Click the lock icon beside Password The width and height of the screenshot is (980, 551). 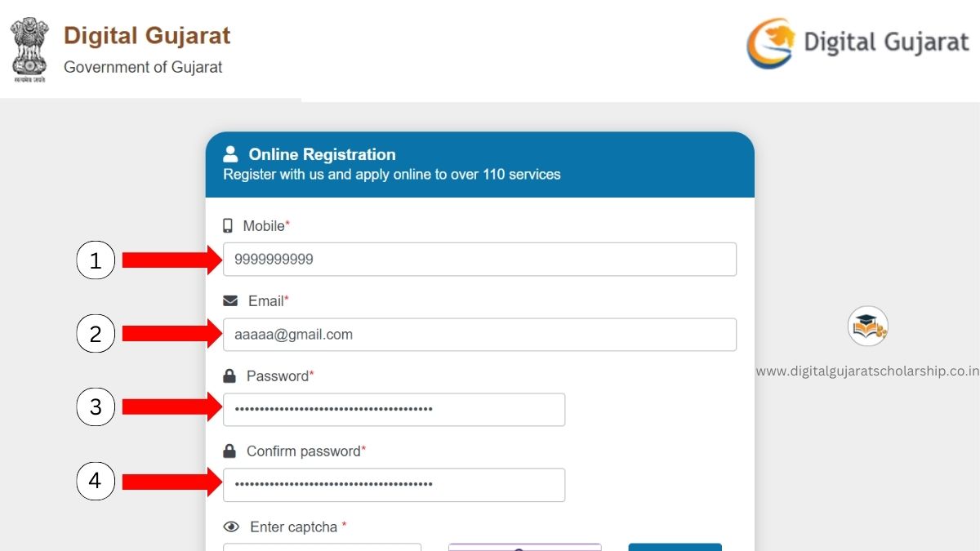click(229, 376)
